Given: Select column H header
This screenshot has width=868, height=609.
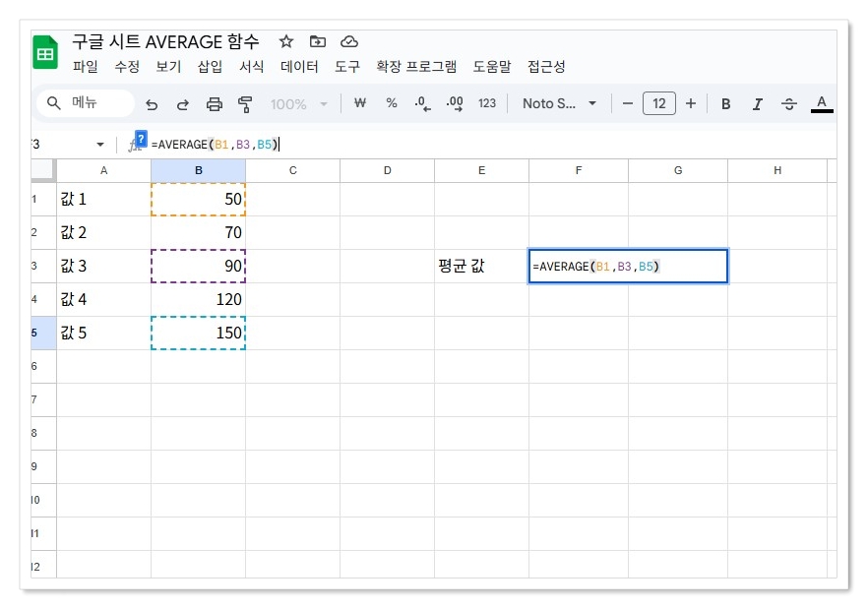Looking at the screenshot, I should coord(777,170).
